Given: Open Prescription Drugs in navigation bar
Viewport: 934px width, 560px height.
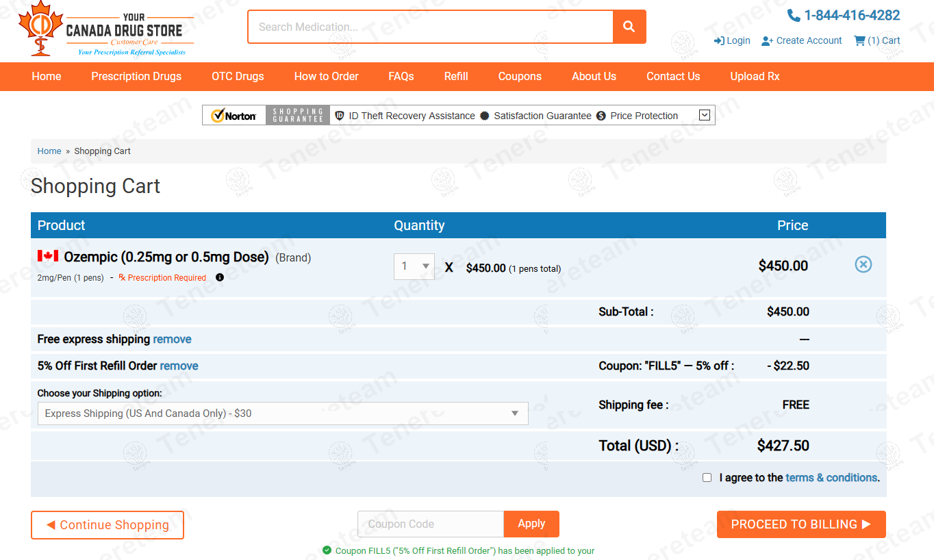Looking at the screenshot, I should (x=136, y=77).
